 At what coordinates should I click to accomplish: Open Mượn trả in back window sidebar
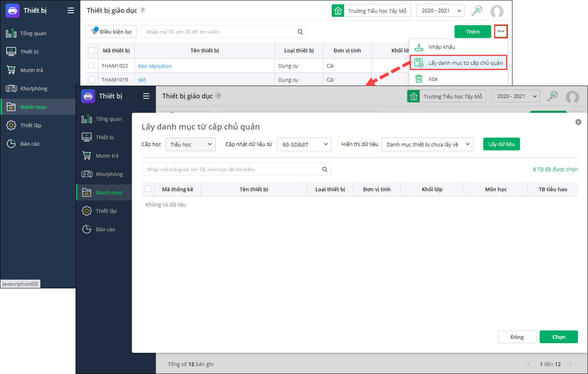click(38, 70)
